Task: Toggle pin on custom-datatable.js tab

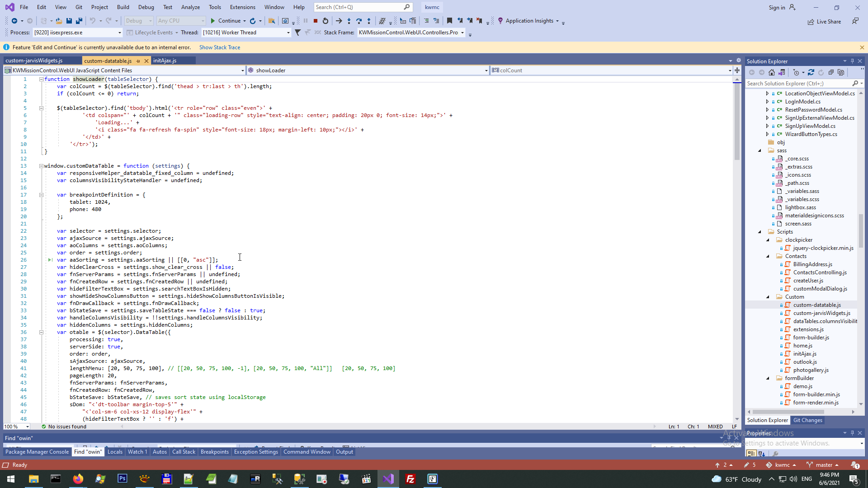Action: point(138,61)
